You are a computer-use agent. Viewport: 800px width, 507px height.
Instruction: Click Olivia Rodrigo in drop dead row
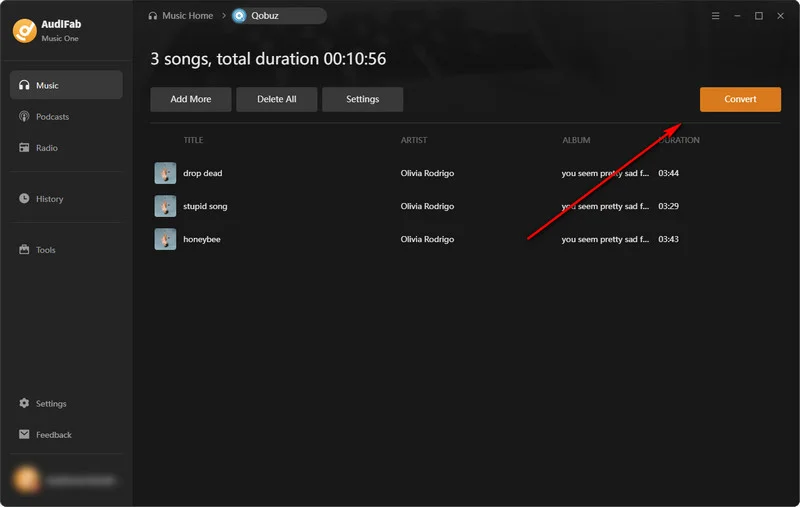pyautogui.click(x=427, y=173)
